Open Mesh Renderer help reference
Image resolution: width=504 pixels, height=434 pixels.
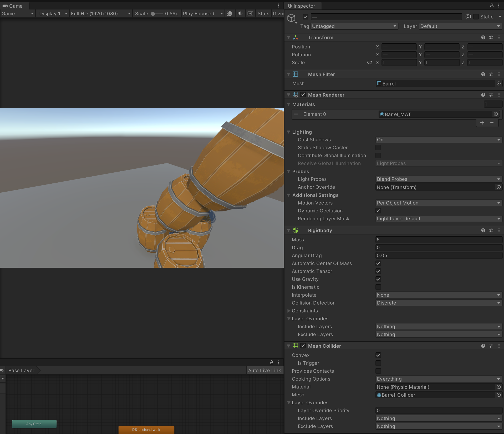coord(483,95)
